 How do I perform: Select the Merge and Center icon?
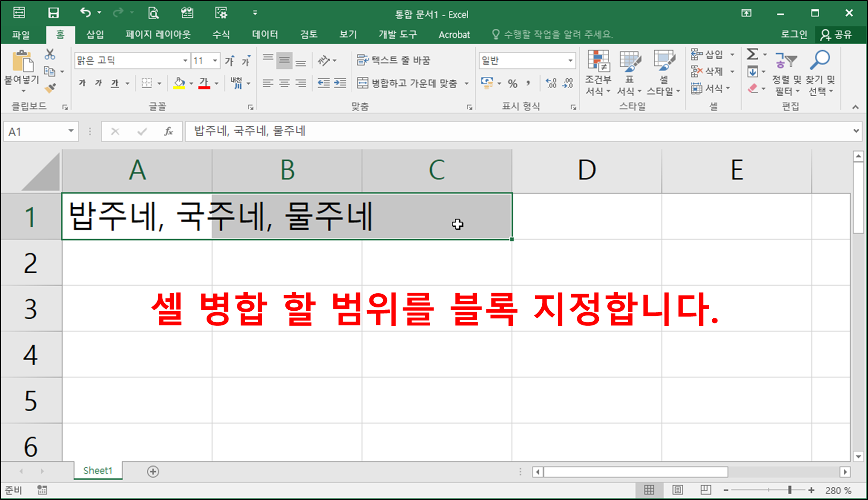362,83
